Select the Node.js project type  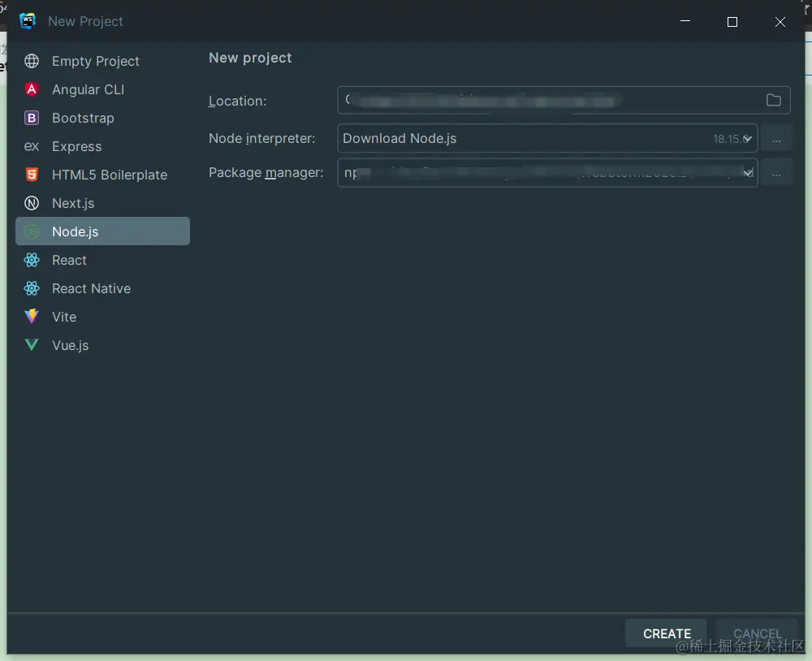102,231
